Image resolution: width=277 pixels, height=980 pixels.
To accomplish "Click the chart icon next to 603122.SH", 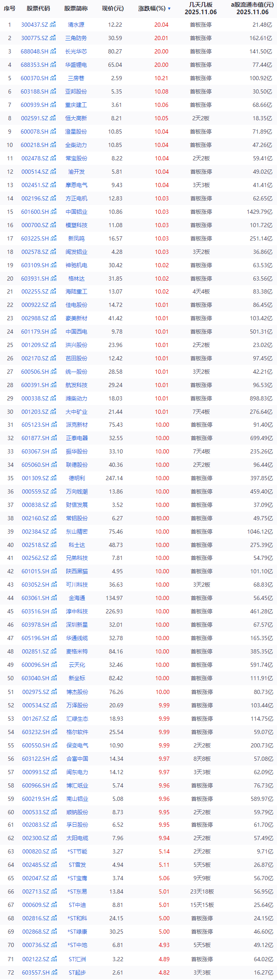I will click(x=54, y=759).
